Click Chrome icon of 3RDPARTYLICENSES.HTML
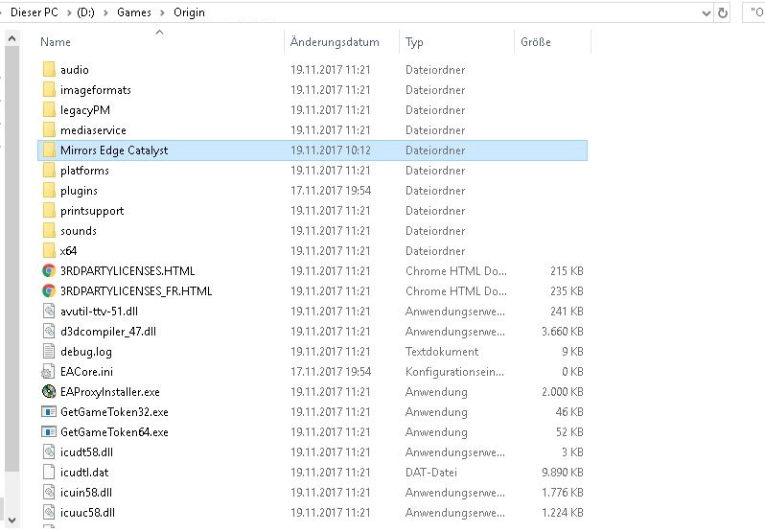 [x=49, y=270]
